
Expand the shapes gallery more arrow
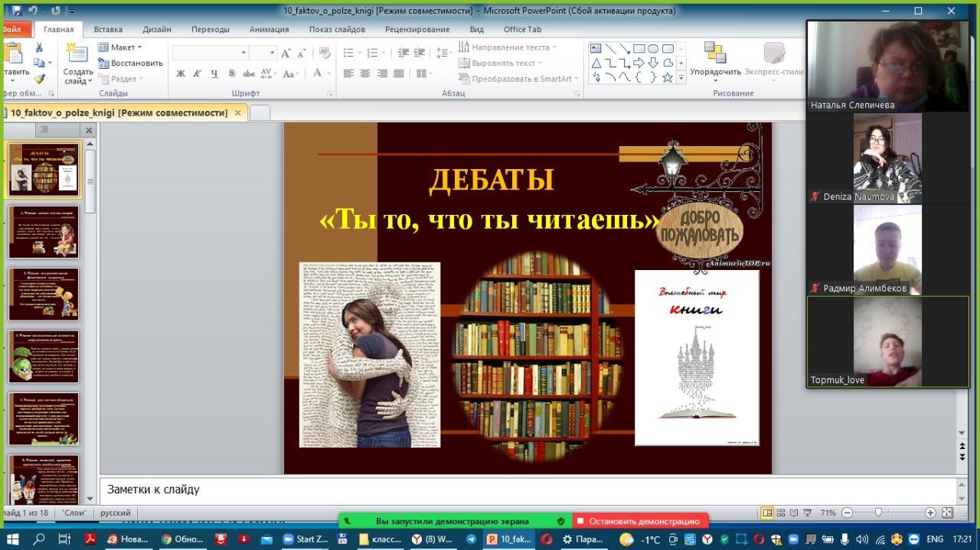click(x=681, y=78)
